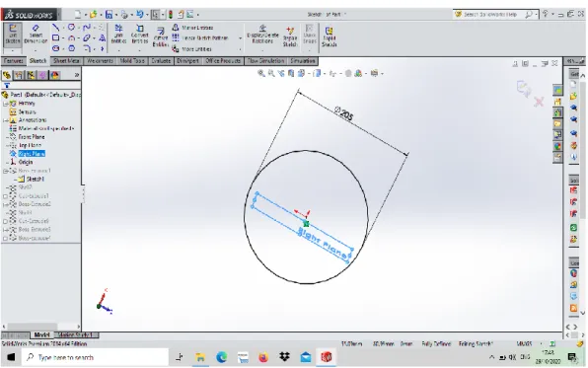Switch to the Features tab
The width and height of the screenshot is (588, 368).
coord(14,61)
